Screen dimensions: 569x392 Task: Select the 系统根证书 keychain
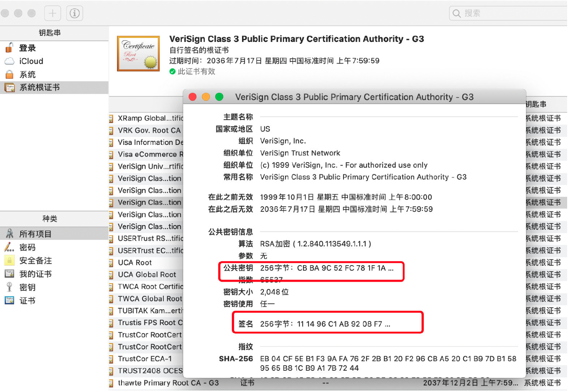(54, 88)
